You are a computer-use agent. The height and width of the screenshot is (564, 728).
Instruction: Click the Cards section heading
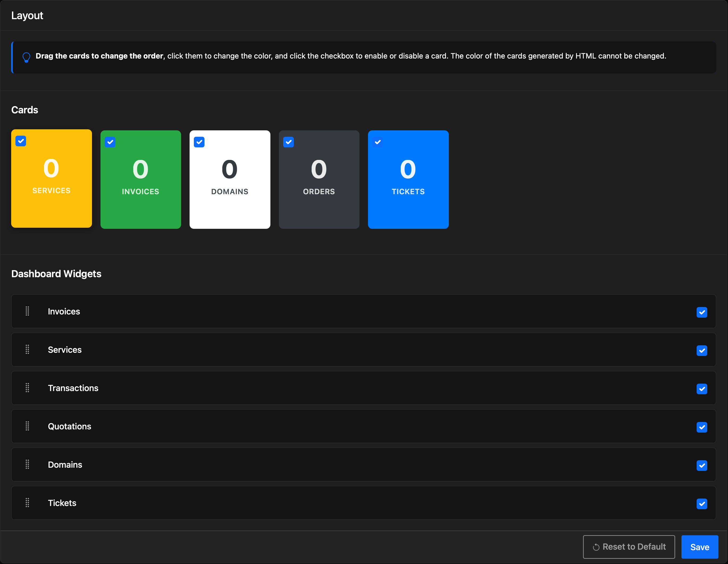[x=25, y=110]
